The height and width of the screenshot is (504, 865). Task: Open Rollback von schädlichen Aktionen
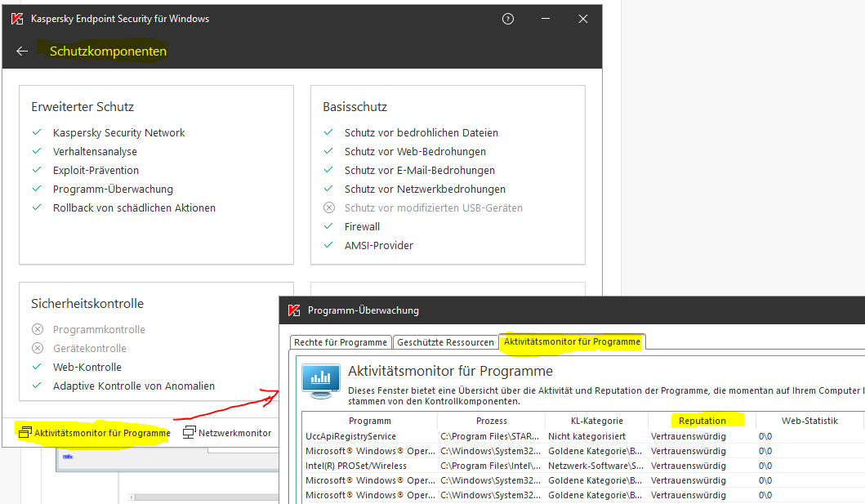134,207
